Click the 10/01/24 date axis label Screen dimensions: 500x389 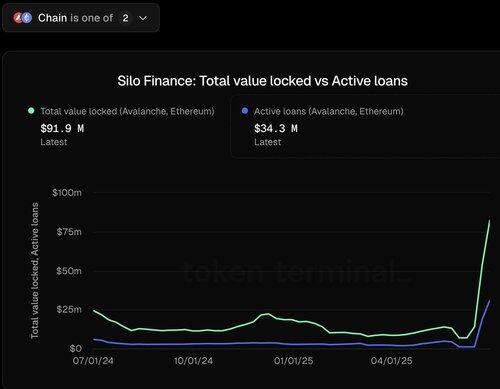193,361
